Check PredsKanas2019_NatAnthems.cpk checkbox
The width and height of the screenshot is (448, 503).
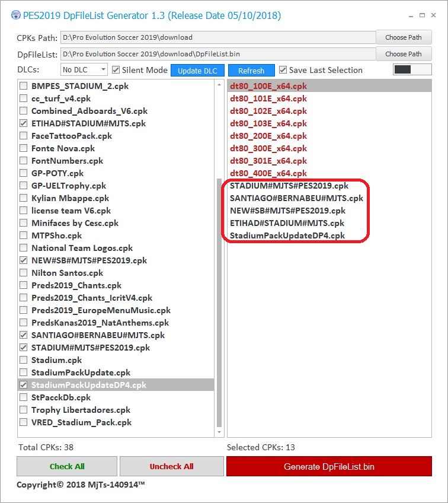click(23, 323)
